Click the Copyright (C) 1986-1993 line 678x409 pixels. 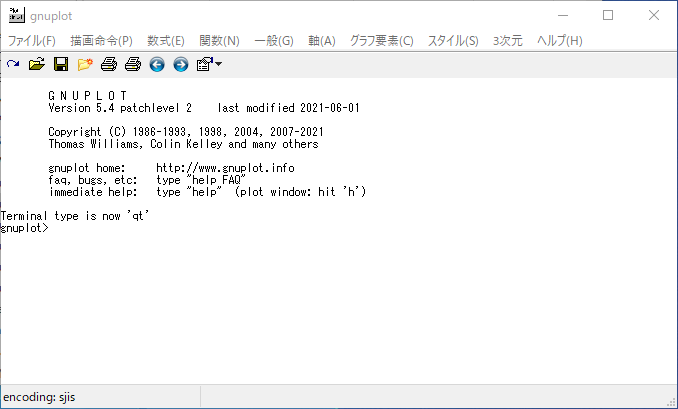click(186, 131)
